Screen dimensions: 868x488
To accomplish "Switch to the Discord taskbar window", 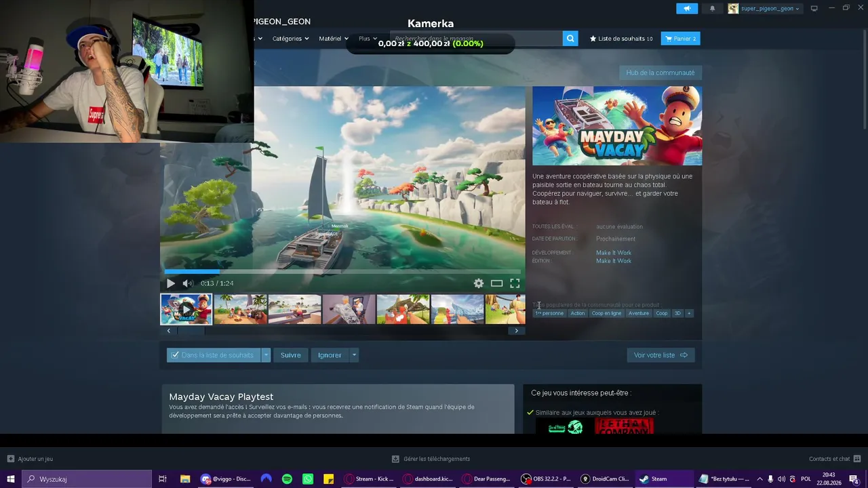I will tap(226, 479).
